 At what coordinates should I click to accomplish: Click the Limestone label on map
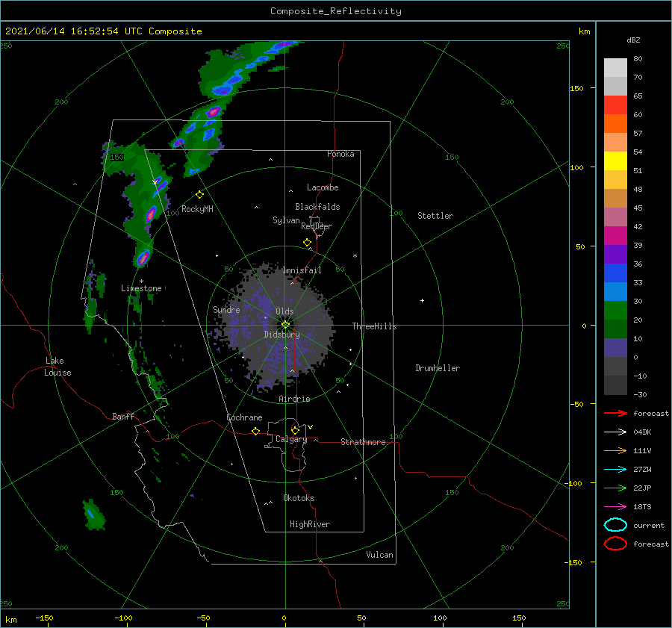[x=141, y=288]
